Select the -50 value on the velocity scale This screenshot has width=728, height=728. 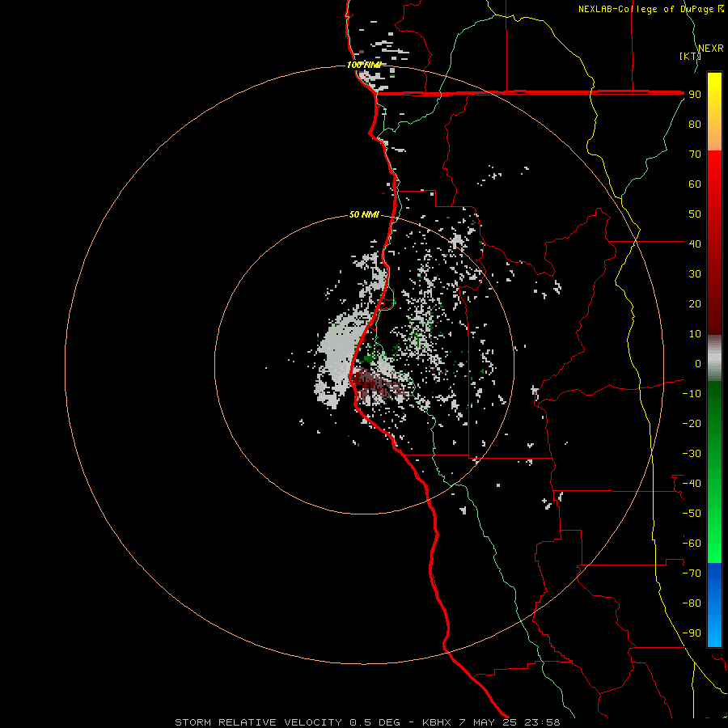pos(692,514)
